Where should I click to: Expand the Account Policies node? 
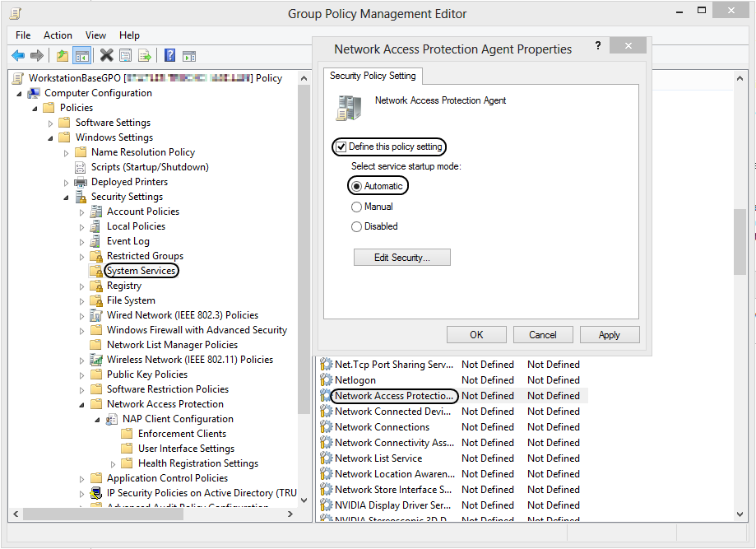81,211
